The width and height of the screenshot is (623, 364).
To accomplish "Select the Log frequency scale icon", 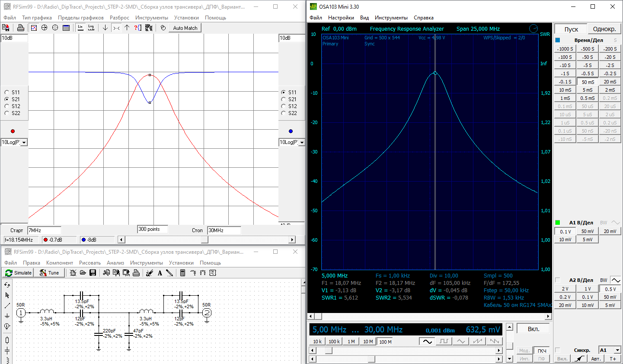I will pyautogui.click(x=91, y=28).
